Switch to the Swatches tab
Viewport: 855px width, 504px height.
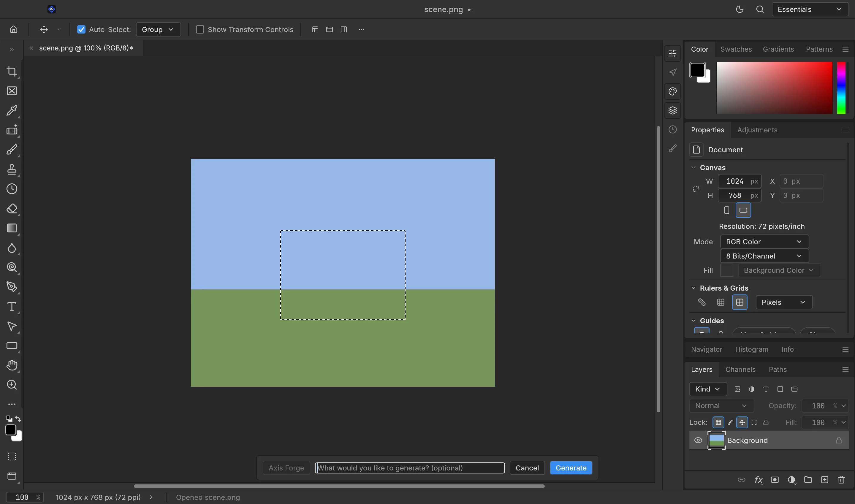tap(736, 49)
